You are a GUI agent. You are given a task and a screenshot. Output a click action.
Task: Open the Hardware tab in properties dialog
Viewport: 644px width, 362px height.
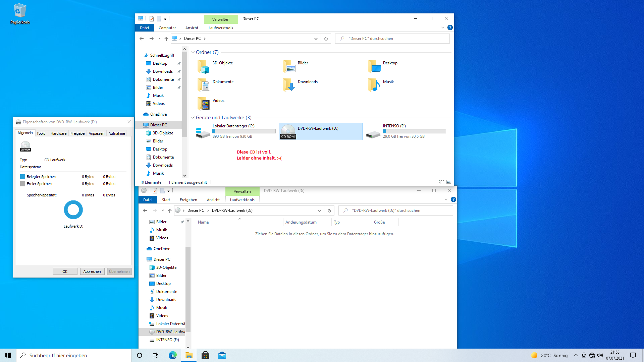[58, 133]
